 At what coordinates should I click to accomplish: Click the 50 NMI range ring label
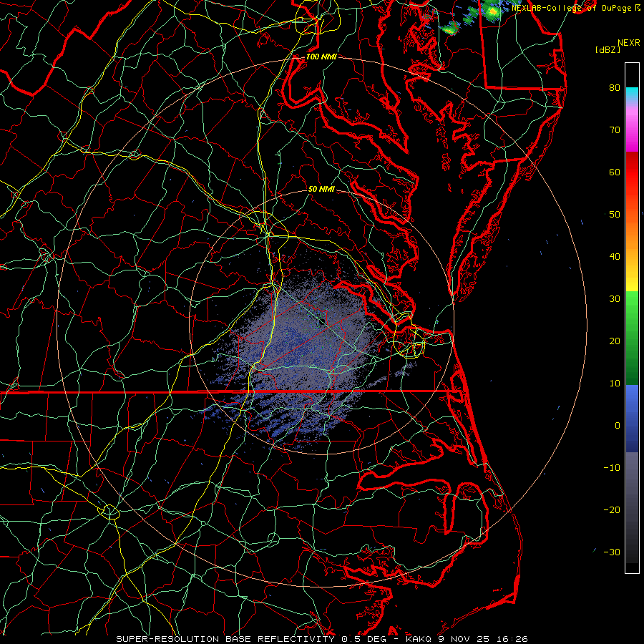point(321,189)
